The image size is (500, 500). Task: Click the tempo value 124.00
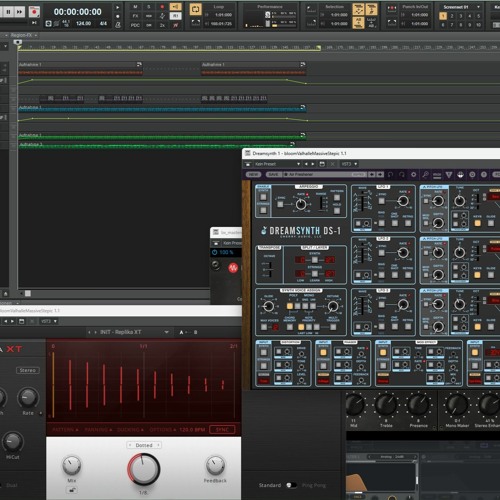point(83,23)
